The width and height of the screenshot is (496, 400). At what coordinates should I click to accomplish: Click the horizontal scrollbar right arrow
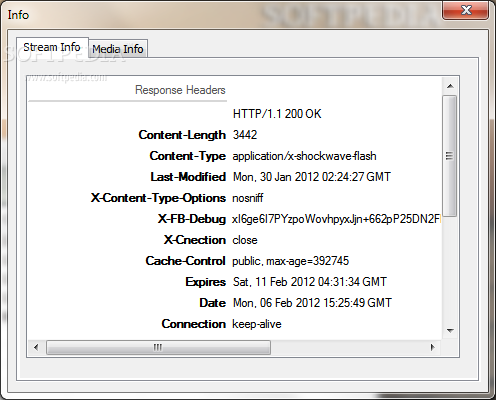pyautogui.click(x=433, y=347)
